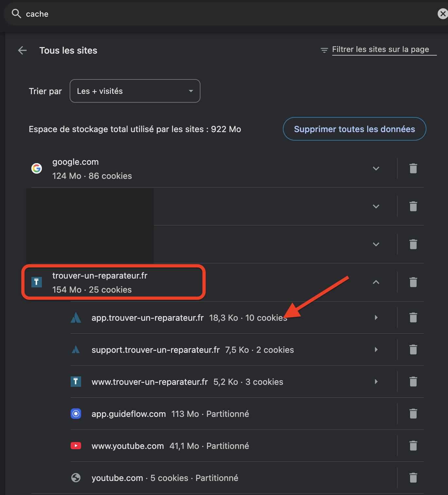Viewport: 448px width, 495px height.
Task: Click the "Trier par" label
Action: [45, 91]
